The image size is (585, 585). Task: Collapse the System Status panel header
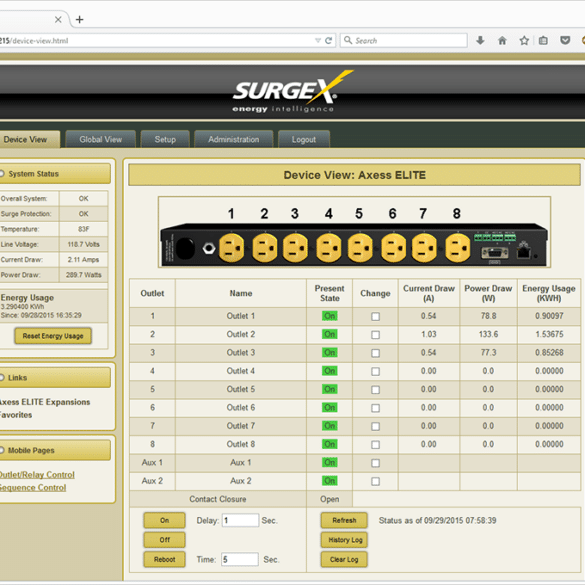click(54, 174)
